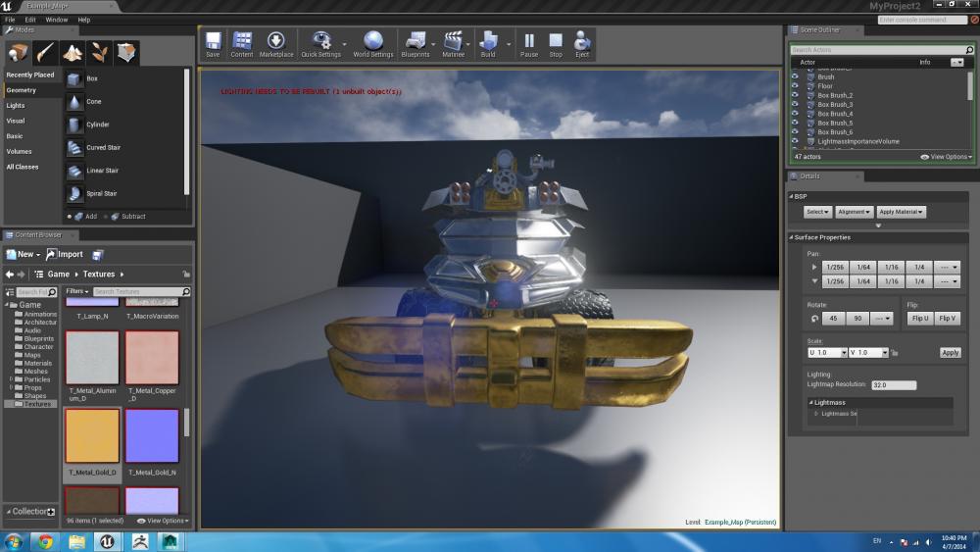Click the Import button
Screen dimensions: 980x552
[x=65, y=255]
